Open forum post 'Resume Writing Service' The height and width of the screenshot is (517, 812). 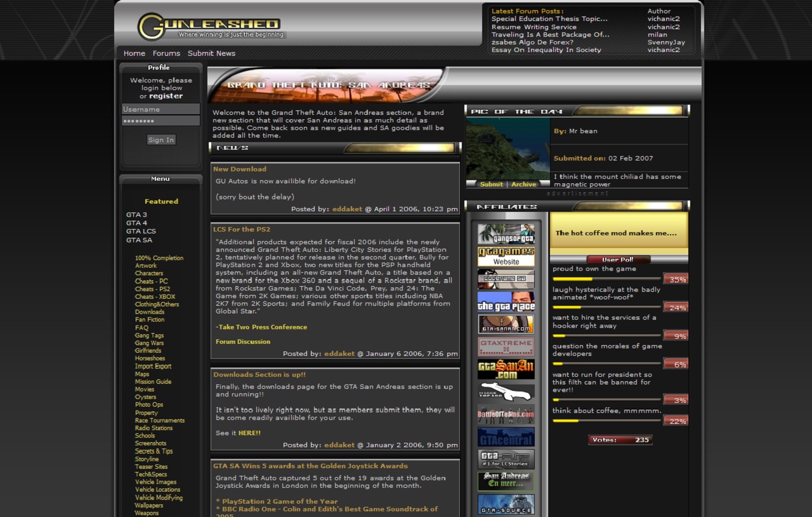point(534,27)
